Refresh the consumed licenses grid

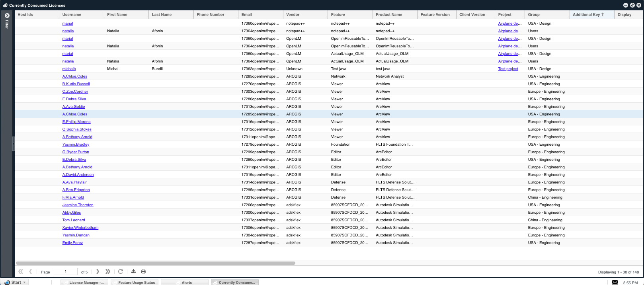point(121,271)
